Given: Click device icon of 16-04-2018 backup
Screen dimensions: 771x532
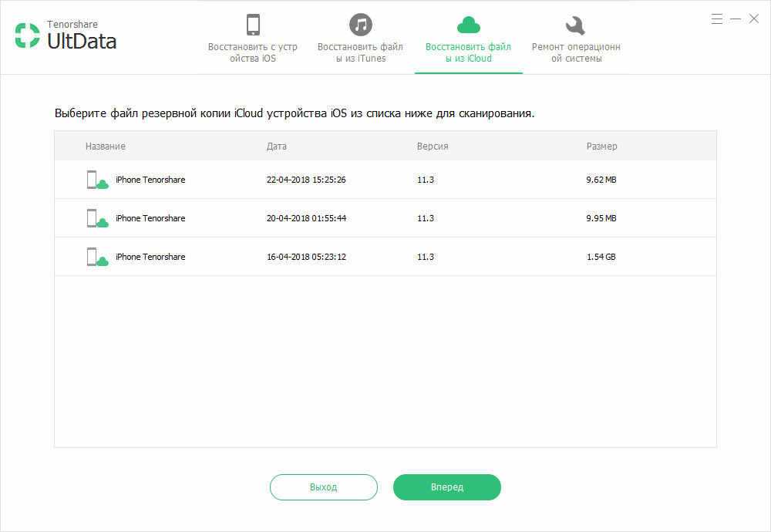Looking at the screenshot, I should 97,257.
